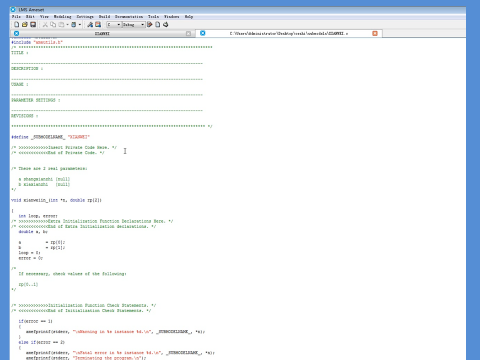Click the Open file folder icon
The width and height of the screenshot is (480, 360).
click(x=25, y=25)
